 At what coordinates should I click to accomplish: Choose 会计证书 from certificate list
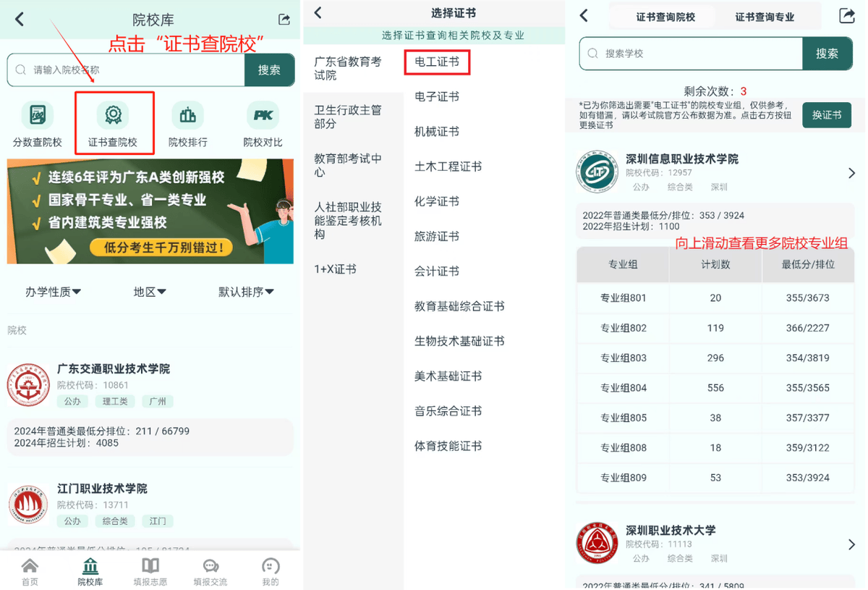tap(437, 271)
